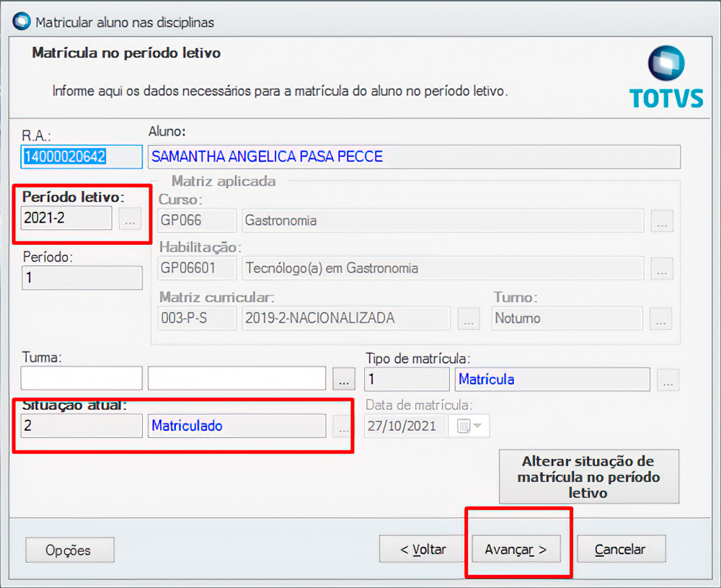Screen dimensions: 721x588
Task: Click the Período letivo 2021-2 field
Action: click(66, 218)
